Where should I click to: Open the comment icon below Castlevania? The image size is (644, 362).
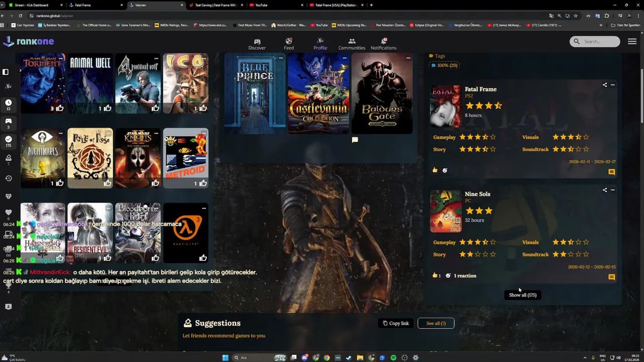(x=355, y=140)
